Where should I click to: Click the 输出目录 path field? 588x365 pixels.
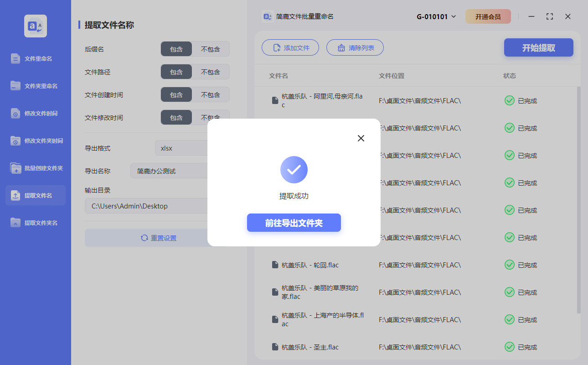146,206
